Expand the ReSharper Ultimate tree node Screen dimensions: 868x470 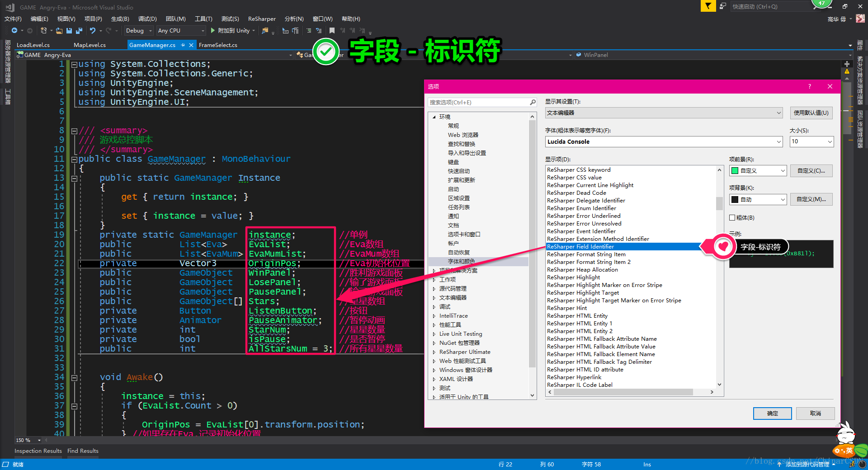(434, 352)
